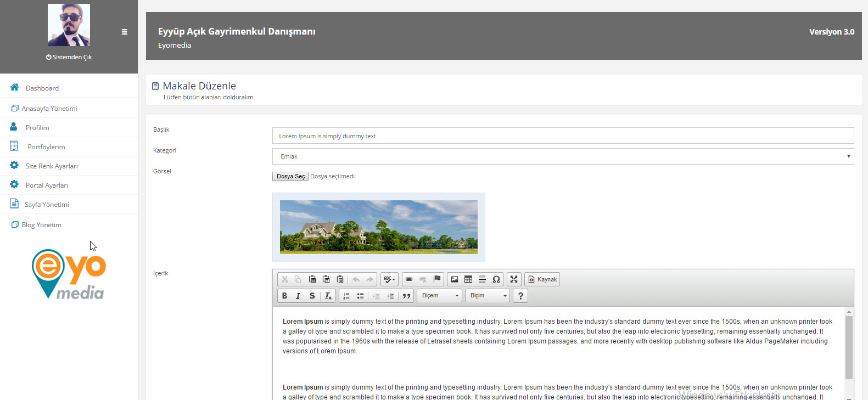The width and height of the screenshot is (868, 400).
Task: Open Dashboard in the sidebar
Action: click(x=69, y=88)
